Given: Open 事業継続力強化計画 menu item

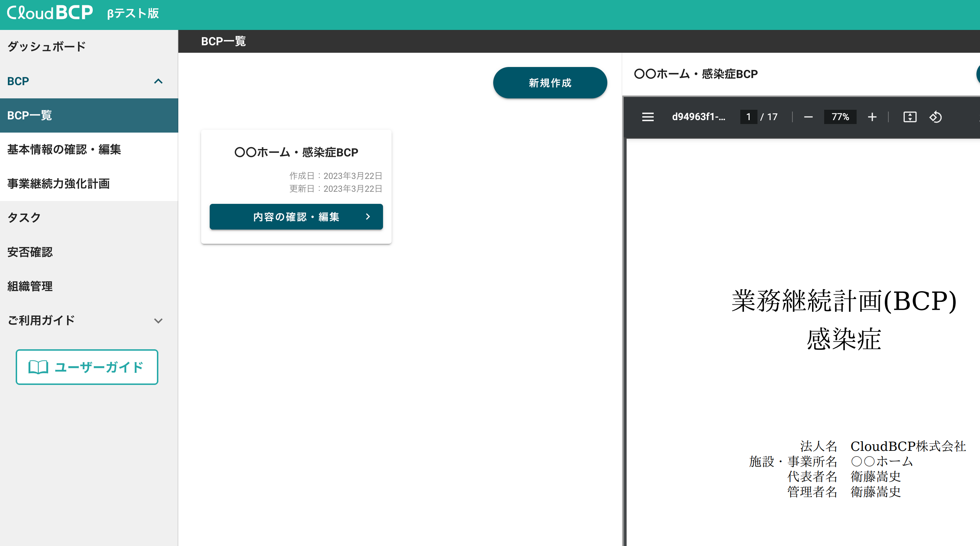Looking at the screenshot, I should [58, 184].
